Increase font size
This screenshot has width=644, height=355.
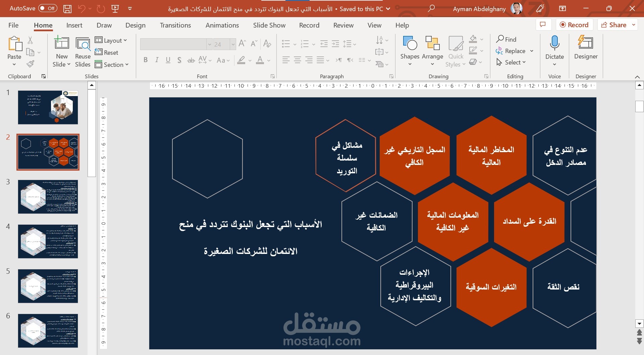(242, 43)
